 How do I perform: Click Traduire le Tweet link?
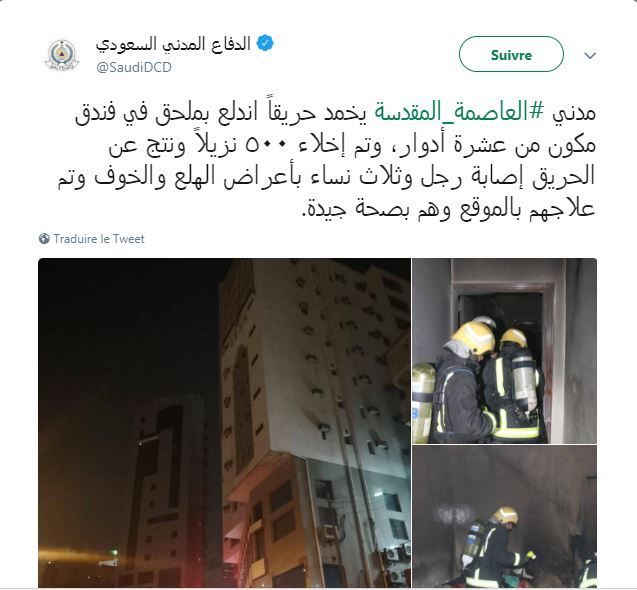[x=99, y=239]
